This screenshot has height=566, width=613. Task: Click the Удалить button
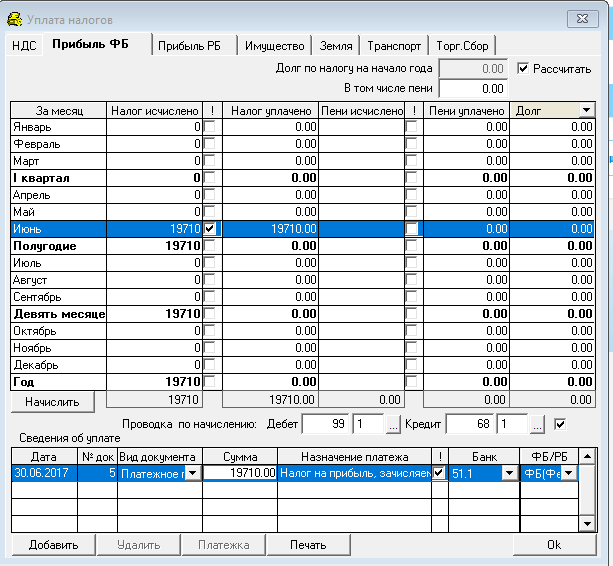[139, 545]
